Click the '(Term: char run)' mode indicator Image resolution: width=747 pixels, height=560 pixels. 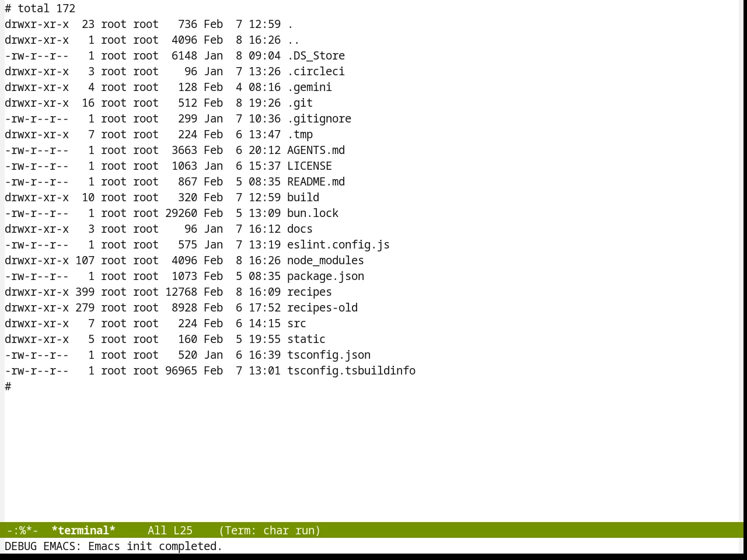[x=270, y=530]
